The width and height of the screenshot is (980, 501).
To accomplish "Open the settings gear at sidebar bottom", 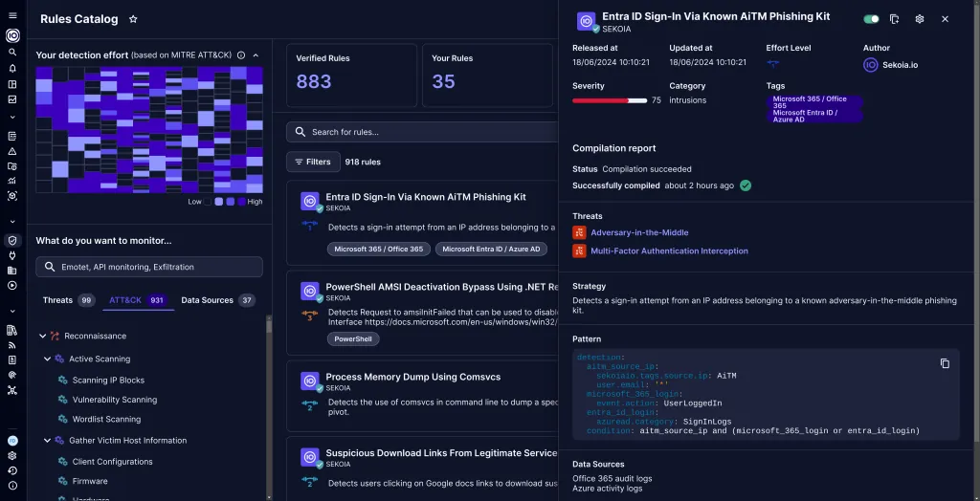I will pos(12,456).
